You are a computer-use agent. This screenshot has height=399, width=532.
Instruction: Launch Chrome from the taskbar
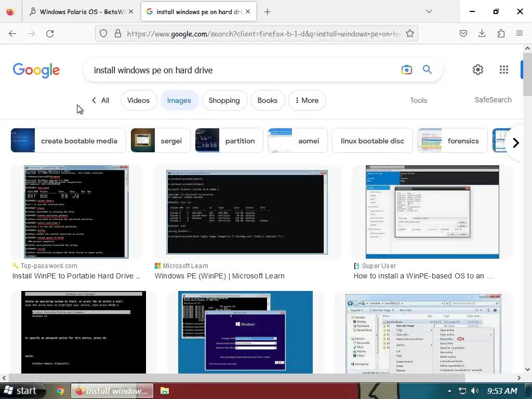60,391
